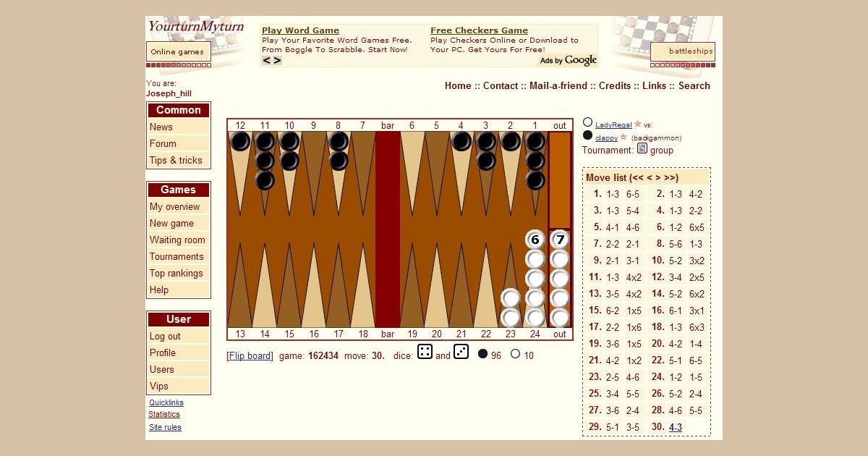
Task: Select bottom black checker on point 11
Action: (x=265, y=180)
